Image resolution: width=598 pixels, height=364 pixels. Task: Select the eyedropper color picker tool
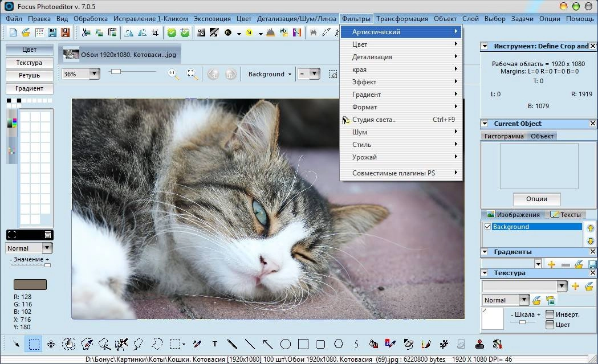(x=197, y=344)
